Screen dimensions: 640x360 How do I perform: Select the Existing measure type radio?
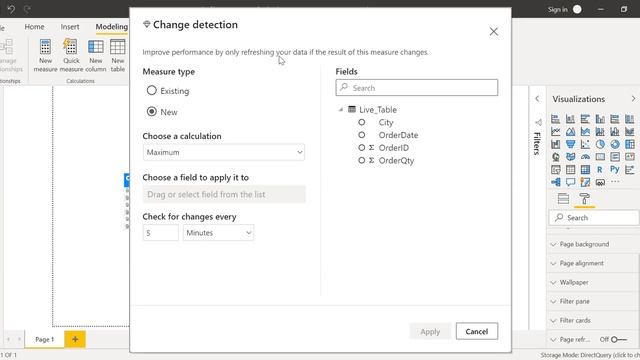coord(151,90)
